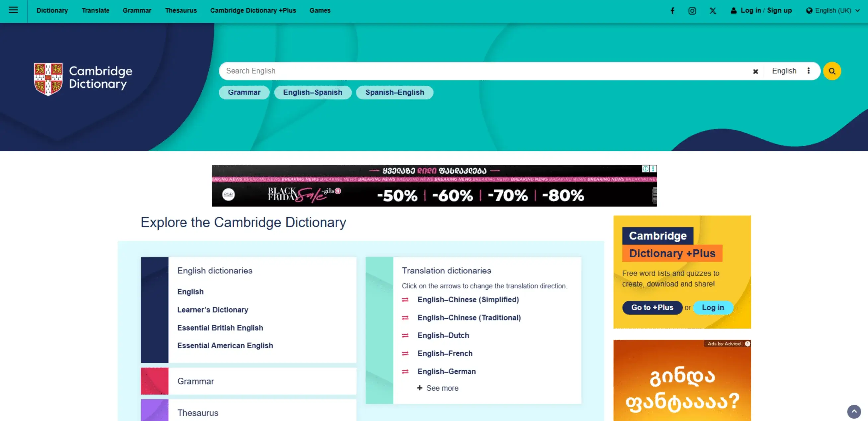Screen dimensions: 868x421
Task: Focus the Search English input field
Action: click(x=485, y=71)
